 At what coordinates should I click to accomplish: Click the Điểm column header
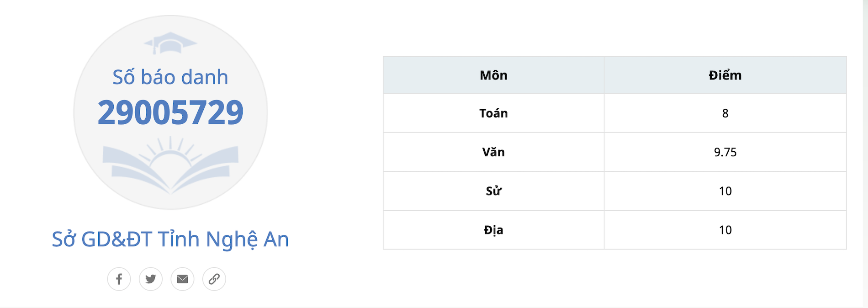(725, 75)
